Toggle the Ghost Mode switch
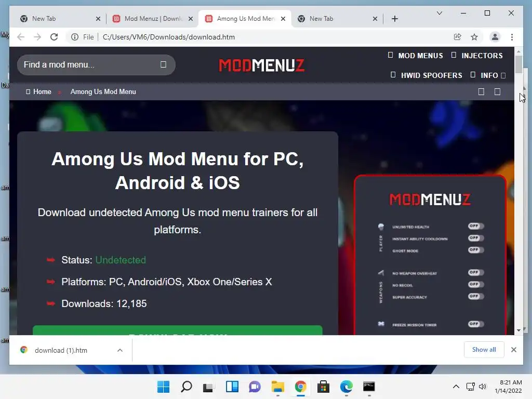Screen dimensions: 532x399 (476, 250)
